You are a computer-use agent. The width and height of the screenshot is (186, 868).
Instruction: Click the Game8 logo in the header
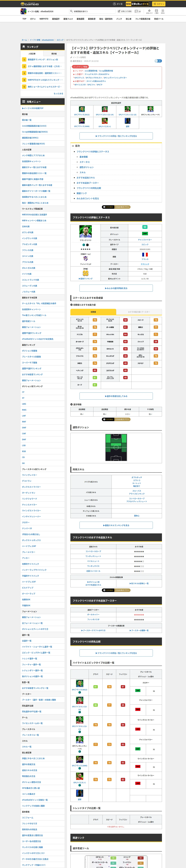click(30, 4)
